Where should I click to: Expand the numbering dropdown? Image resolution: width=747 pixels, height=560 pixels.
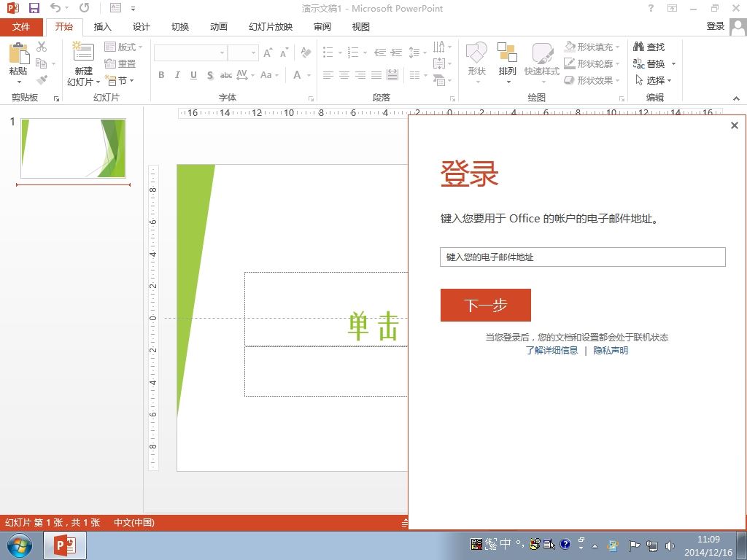pyautogui.click(x=365, y=52)
